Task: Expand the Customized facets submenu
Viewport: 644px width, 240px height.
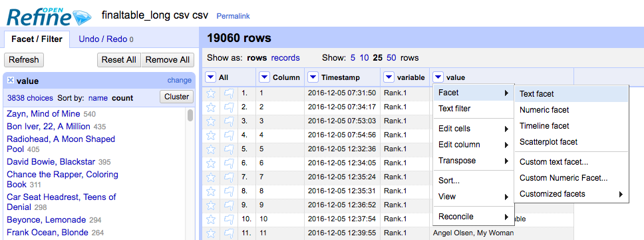Action: (571, 194)
